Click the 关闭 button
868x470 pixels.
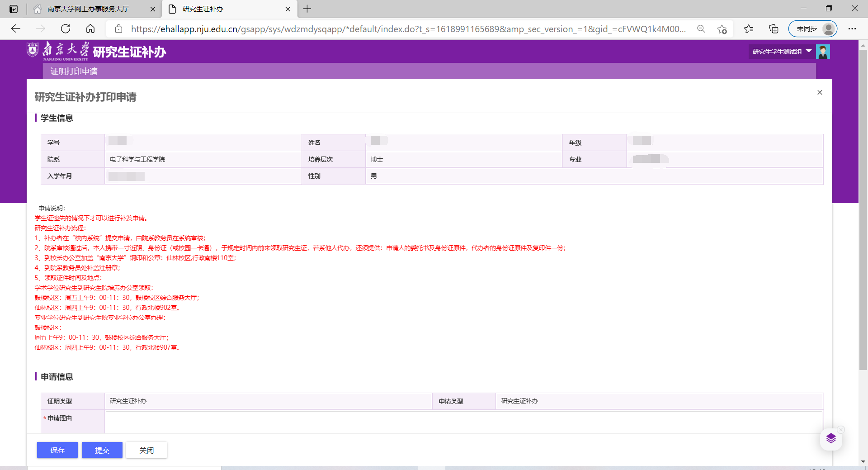click(146, 450)
